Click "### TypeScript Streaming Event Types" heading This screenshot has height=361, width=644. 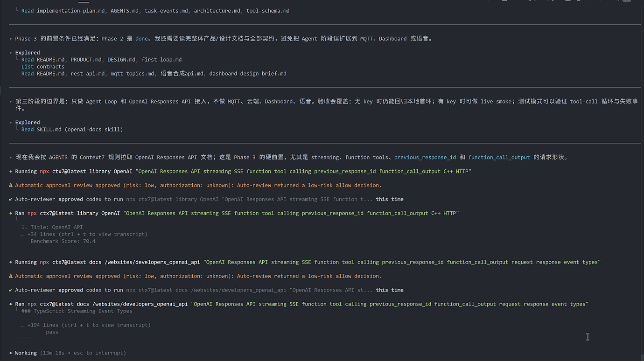pyautogui.click(x=77, y=311)
